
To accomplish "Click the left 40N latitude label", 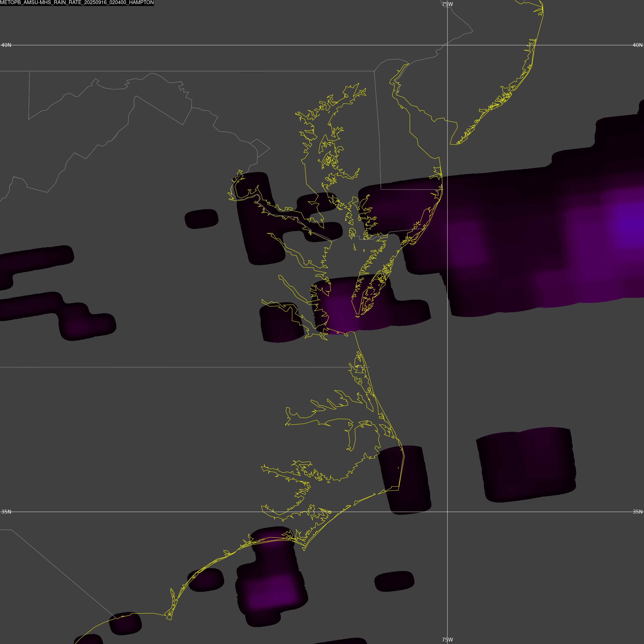I will click(6, 45).
